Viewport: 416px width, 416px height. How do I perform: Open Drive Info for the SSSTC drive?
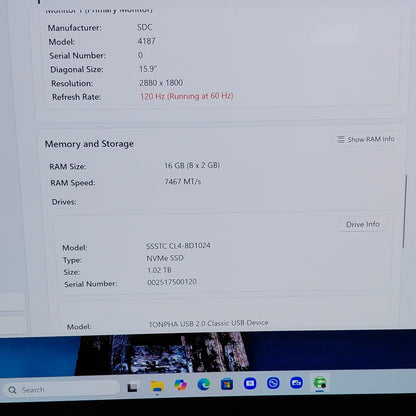point(363,224)
